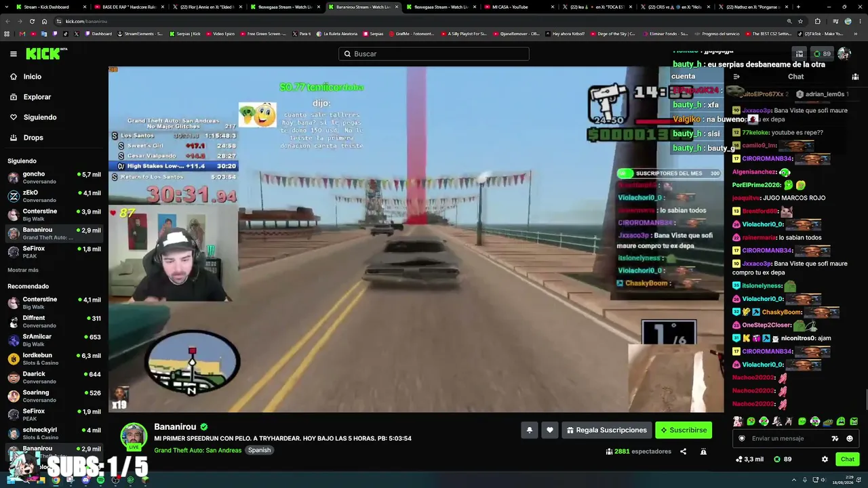Open the TikTok bookmark icon
This screenshot has height=488, width=868.
65,33
